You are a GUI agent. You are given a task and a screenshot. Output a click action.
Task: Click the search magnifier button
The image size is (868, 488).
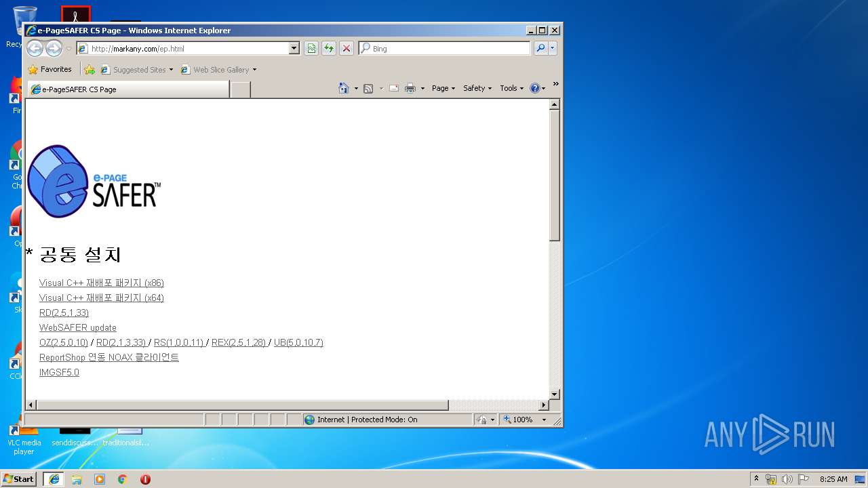[540, 48]
